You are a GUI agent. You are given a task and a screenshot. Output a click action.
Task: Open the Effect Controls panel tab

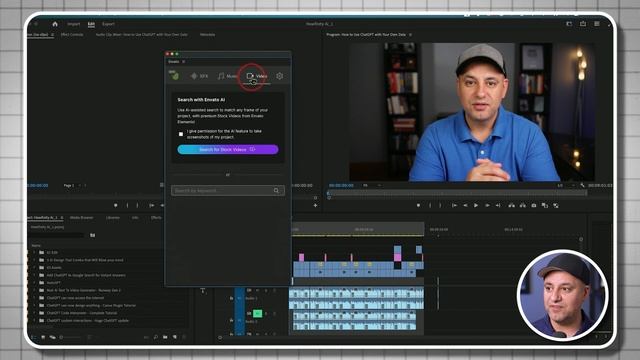tap(72, 35)
